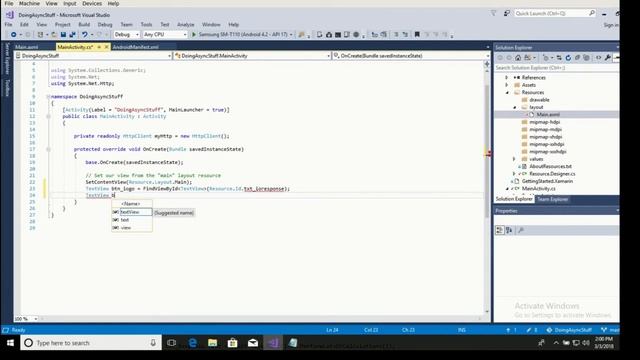Switch to the Team Explorer tab

pos(552,199)
